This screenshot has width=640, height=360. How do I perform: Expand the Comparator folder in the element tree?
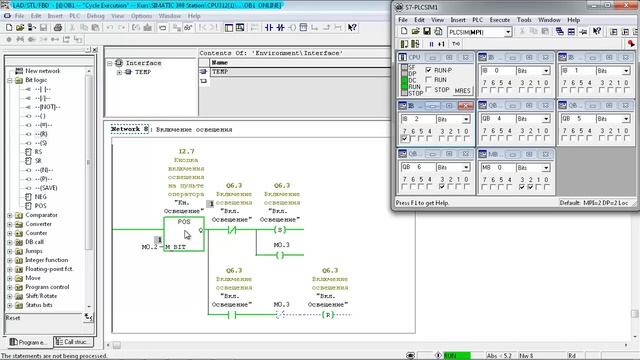[x=10, y=215]
